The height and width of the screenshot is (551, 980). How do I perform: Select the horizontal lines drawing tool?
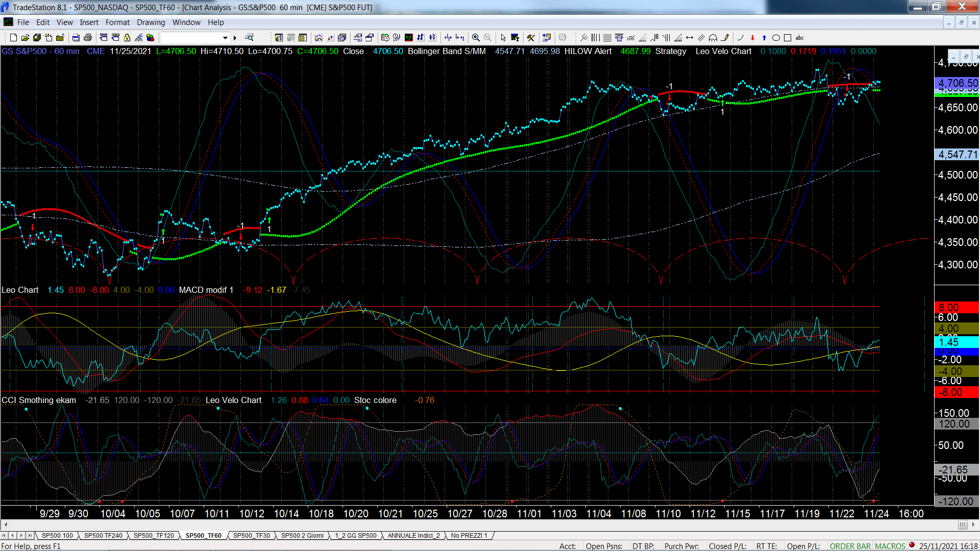607,38
